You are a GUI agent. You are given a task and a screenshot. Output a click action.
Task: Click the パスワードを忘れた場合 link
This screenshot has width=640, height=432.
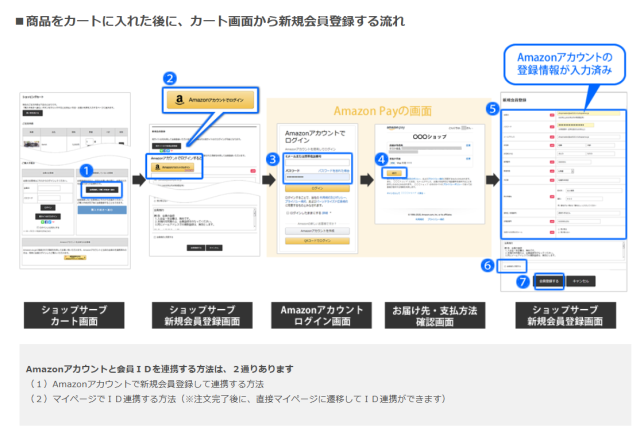point(333,170)
